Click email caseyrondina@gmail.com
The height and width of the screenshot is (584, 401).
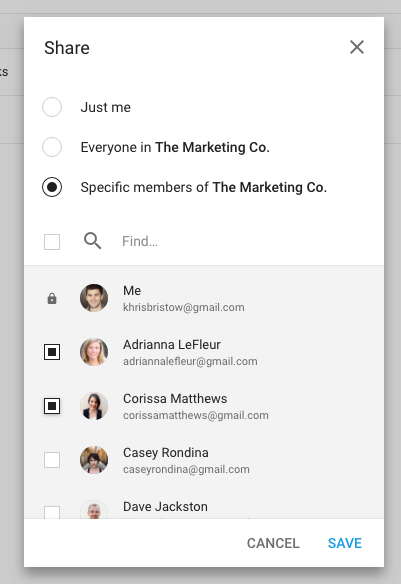[186, 469]
